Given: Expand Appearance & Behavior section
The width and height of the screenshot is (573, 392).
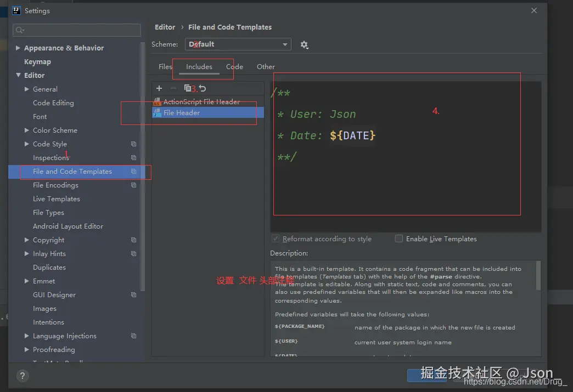Looking at the screenshot, I should point(18,48).
